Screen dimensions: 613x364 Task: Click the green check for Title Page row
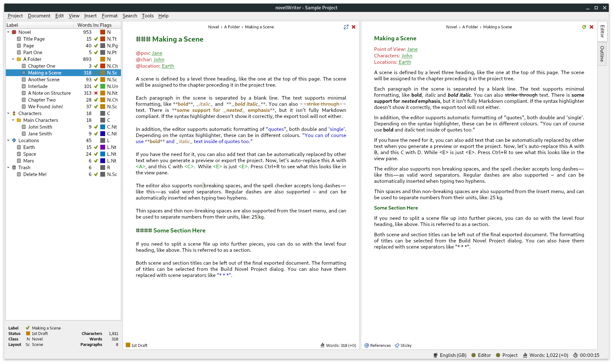pyautogui.click(x=96, y=39)
